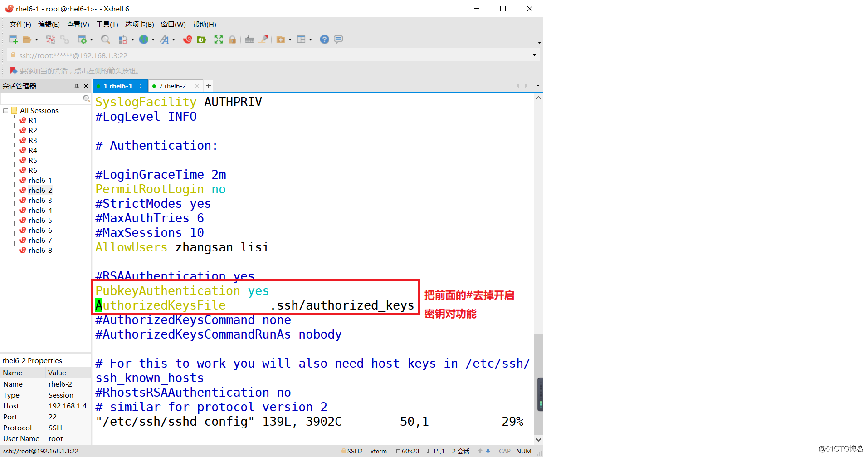Click the Font icon in toolbar
Image resolution: width=868 pixels, height=457 pixels.
[x=164, y=39]
